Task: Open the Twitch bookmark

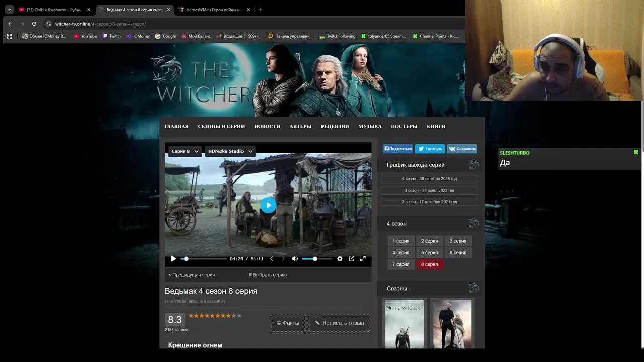Action: pyautogui.click(x=112, y=36)
